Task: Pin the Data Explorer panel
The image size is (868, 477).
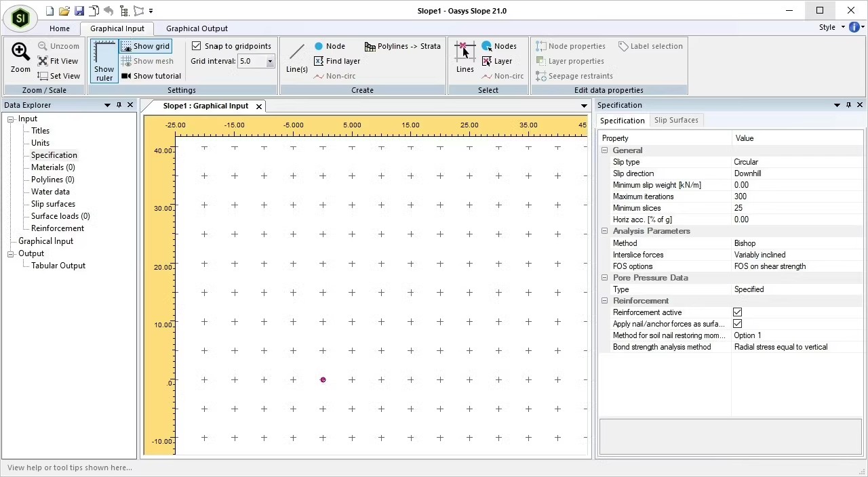Action: 119,105
